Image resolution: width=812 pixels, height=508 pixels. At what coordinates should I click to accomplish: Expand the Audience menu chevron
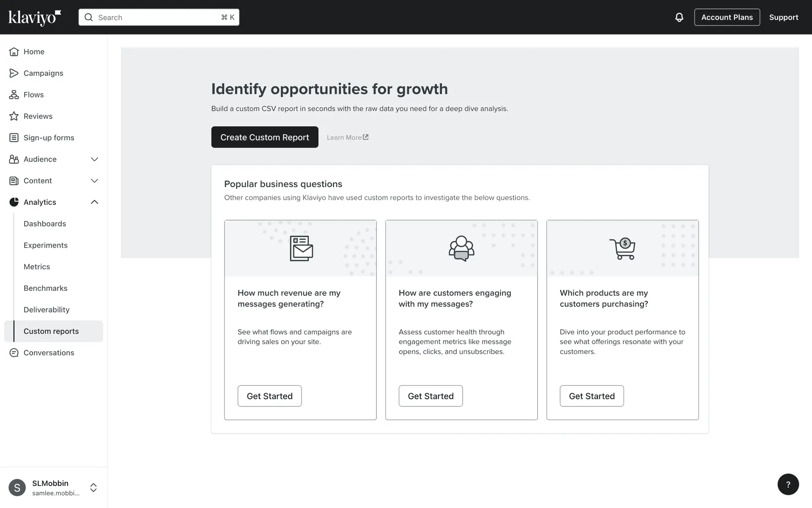(94, 159)
